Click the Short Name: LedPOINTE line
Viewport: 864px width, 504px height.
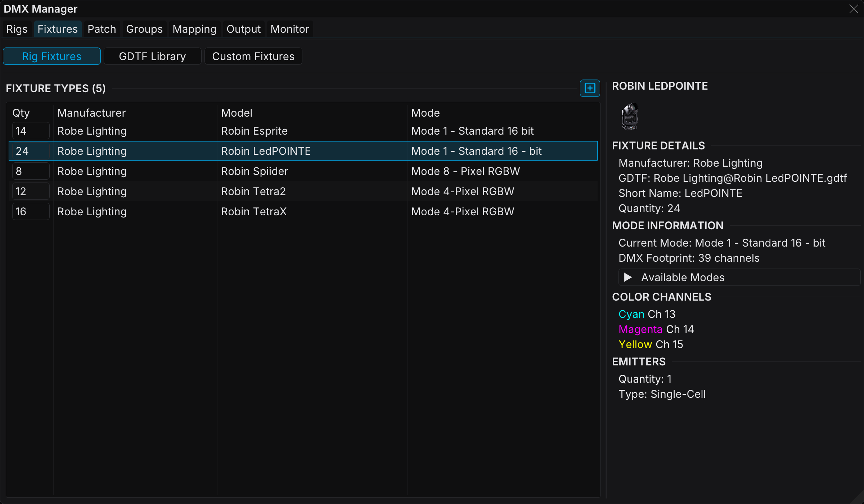tap(680, 193)
